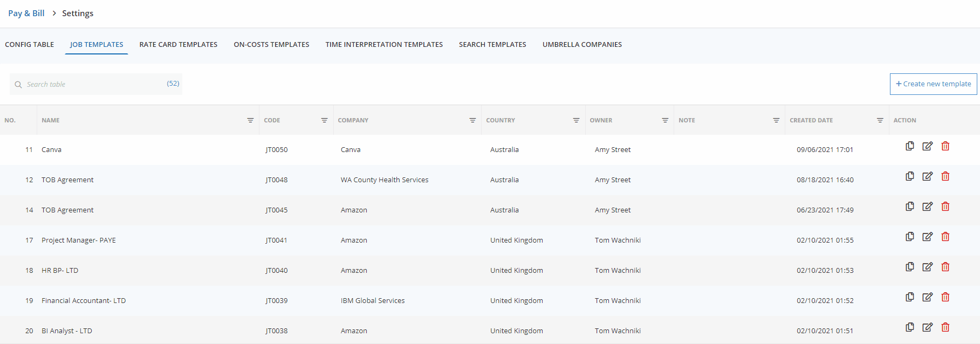Viewport: 980px width, 344px height.
Task: Delete the BI Analyst - LTD template
Action: pos(945,327)
